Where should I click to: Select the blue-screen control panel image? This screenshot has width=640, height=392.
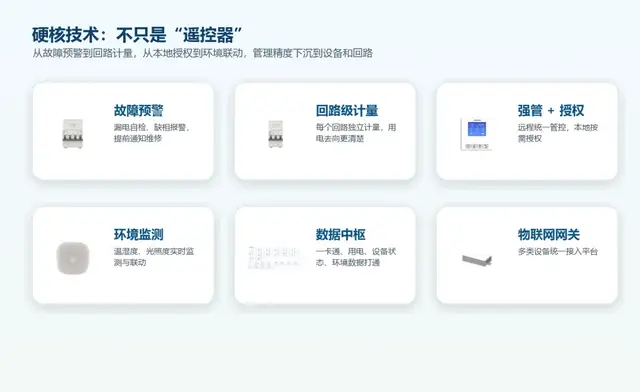[476, 134]
